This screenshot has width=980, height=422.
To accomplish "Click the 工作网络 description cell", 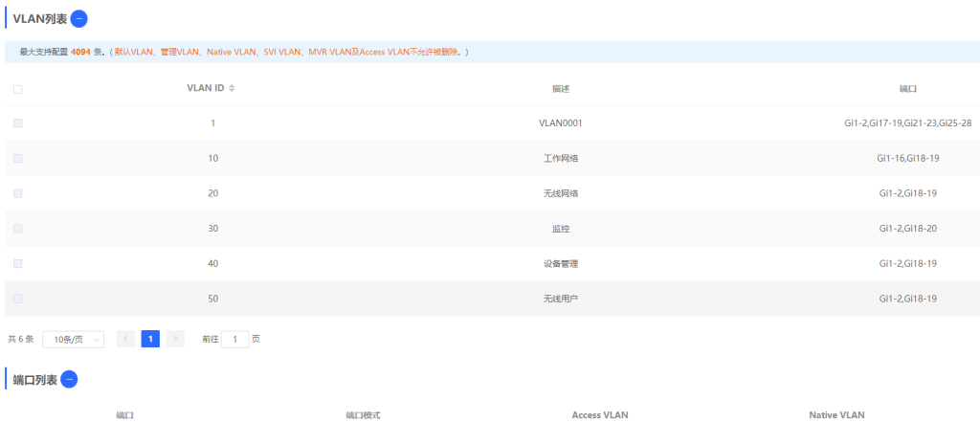I will 560,158.
